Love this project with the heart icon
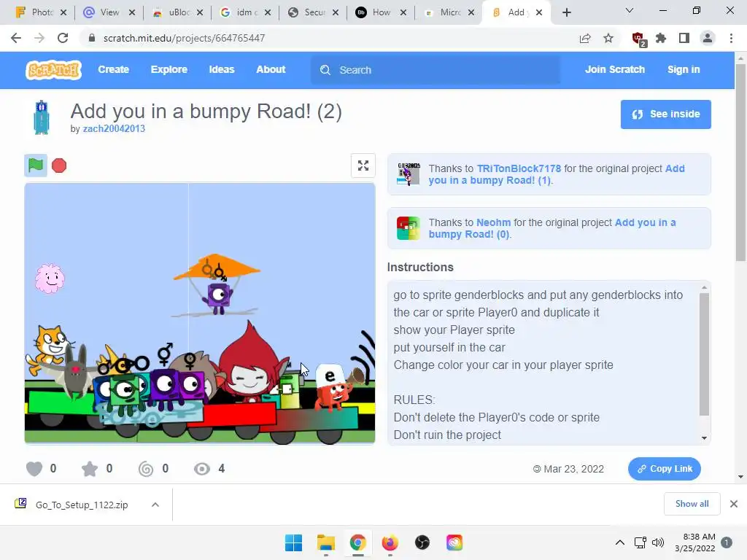 click(34, 469)
